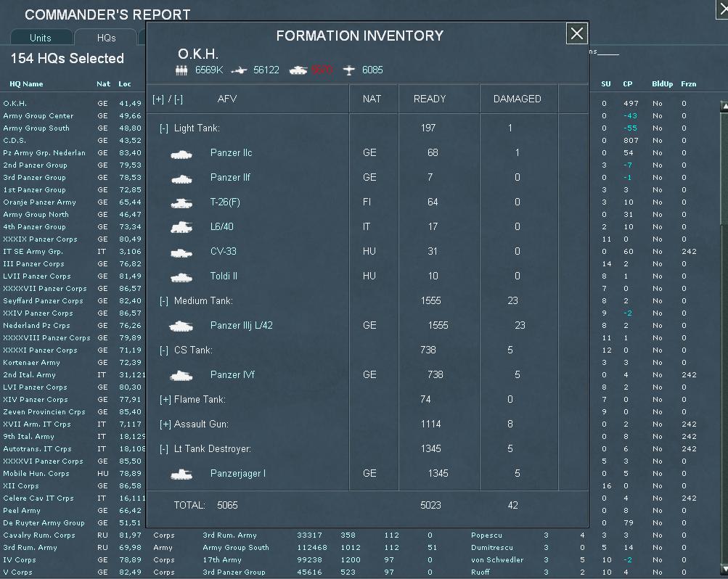
Task: Select De Ruyter Army Group HQ row
Action: tap(44, 523)
